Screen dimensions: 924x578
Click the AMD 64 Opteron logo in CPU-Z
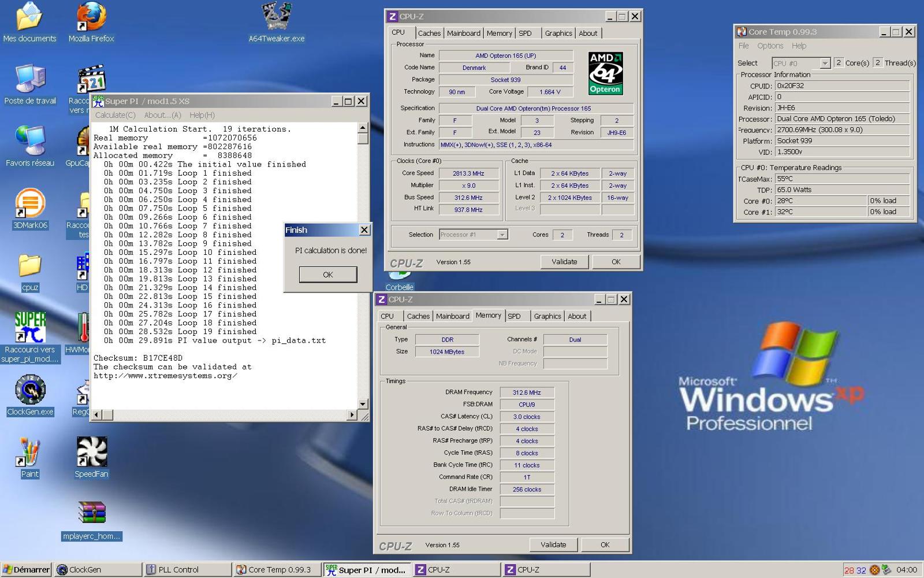(605, 73)
